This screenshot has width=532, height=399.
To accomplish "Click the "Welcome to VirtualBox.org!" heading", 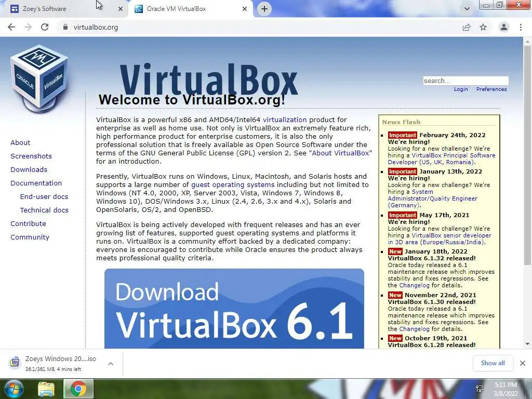I will pyautogui.click(x=192, y=100).
